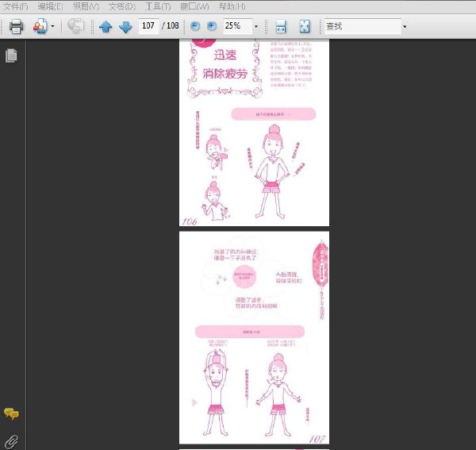Screen dimensions: 476x450
Task: Go to previous page with up arrow
Action: point(106,26)
